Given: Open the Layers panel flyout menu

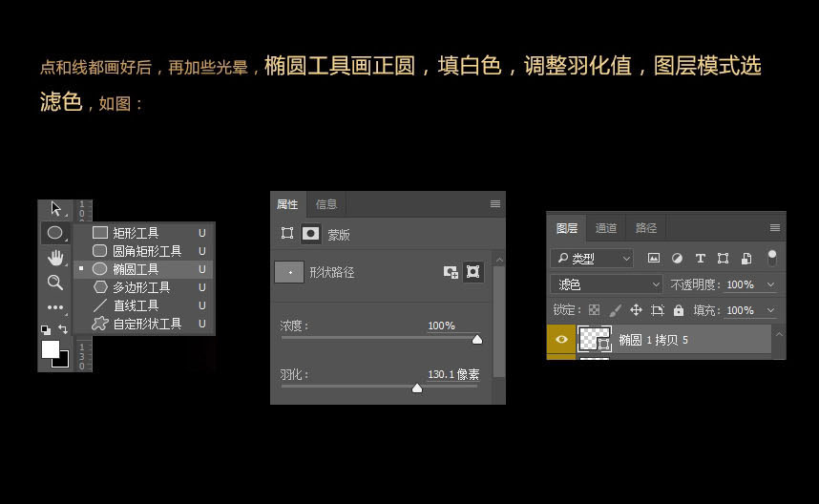Looking at the screenshot, I should point(775,228).
